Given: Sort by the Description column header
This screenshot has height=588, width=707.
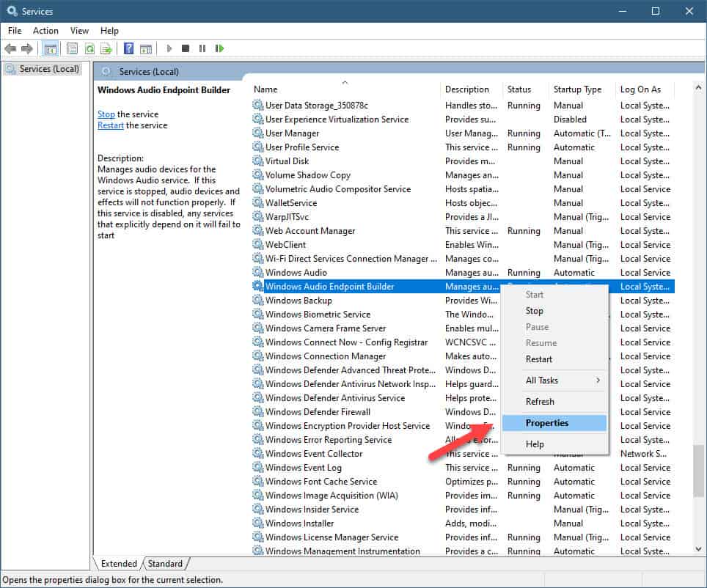Looking at the screenshot, I should pos(472,89).
